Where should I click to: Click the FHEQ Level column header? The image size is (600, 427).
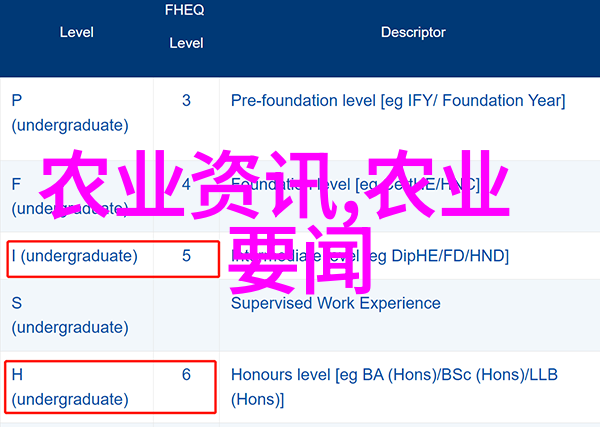(186, 26)
